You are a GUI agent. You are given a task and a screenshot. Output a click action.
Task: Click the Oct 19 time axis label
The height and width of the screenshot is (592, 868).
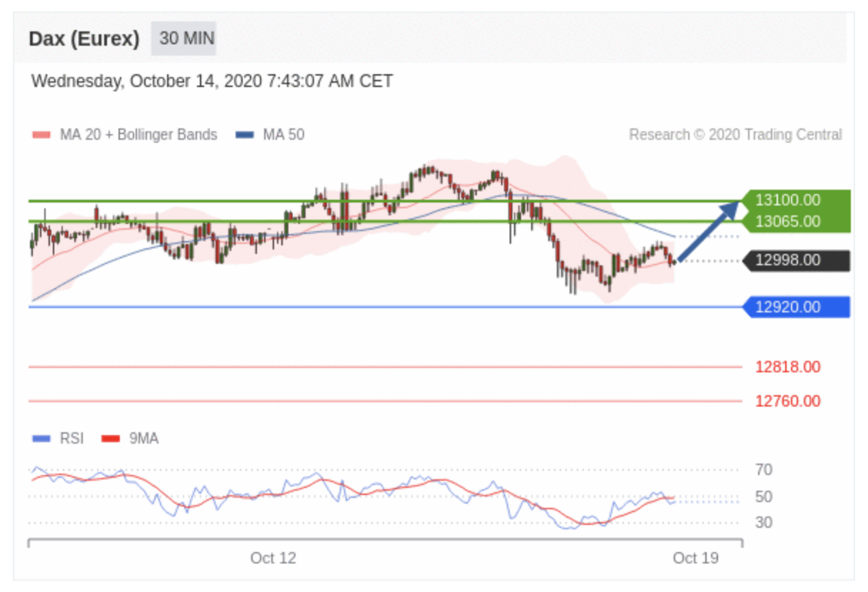pyautogui.click(x=695, y=558)
